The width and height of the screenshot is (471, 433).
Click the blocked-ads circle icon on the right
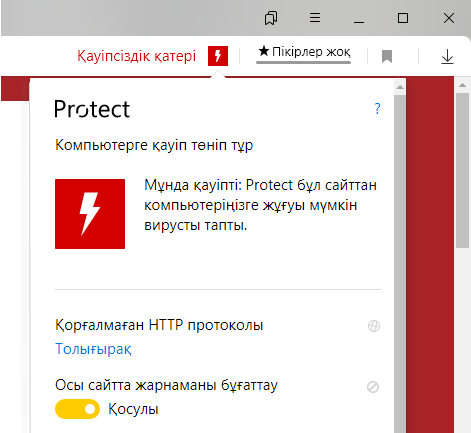[x=373, y=387]
